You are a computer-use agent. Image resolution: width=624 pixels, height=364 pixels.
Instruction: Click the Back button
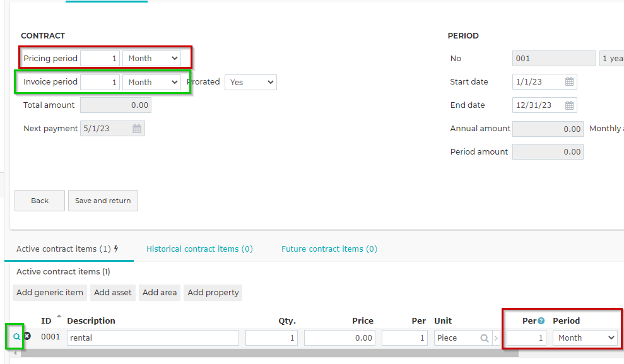pyautogui.click(x=40, y=201)
